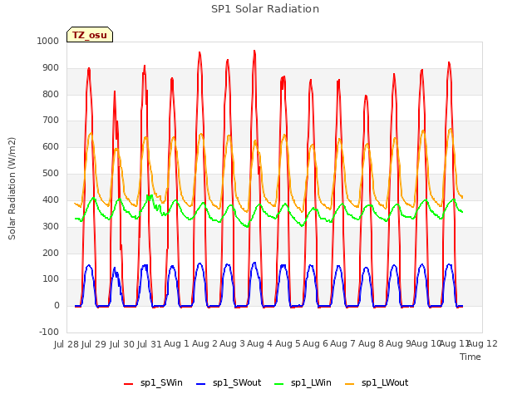This screenshot has height=399, width=532.
Task: Click the blue sp1_SWout legend swatch
Action: click(x=201, y=384)
